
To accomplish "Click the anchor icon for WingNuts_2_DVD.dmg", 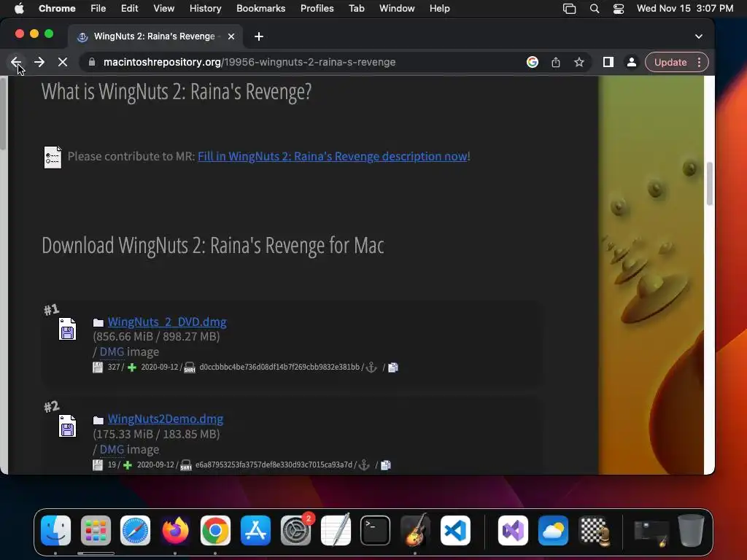I will pos(371,367).
